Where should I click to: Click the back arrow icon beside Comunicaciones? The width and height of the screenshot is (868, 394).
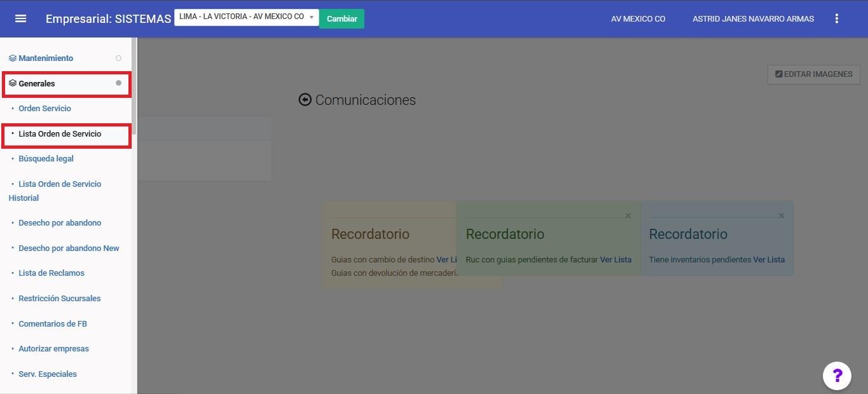pyautogui.click(x=305, y=100)
